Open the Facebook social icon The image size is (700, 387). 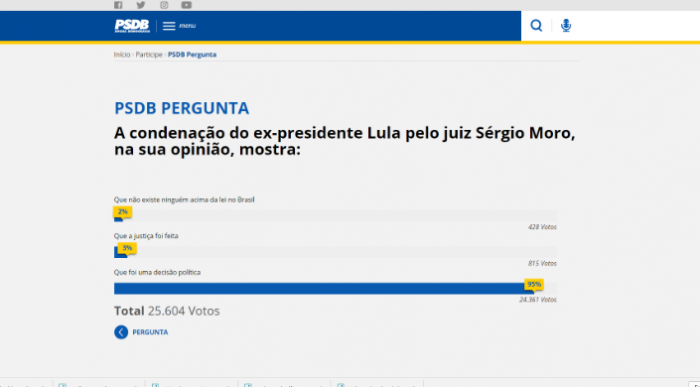(118, 5)
